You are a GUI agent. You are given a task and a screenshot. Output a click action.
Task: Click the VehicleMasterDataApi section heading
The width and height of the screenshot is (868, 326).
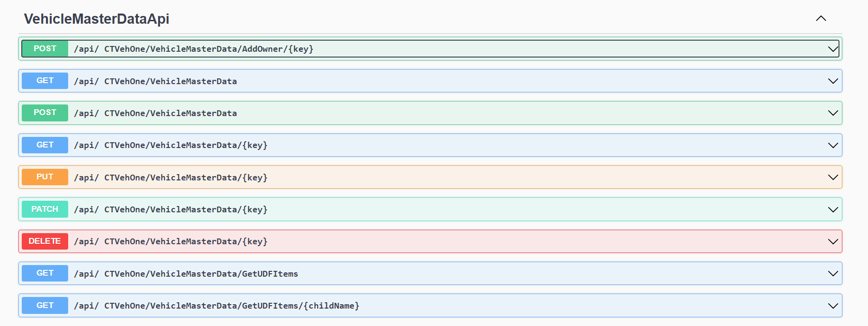97,19
